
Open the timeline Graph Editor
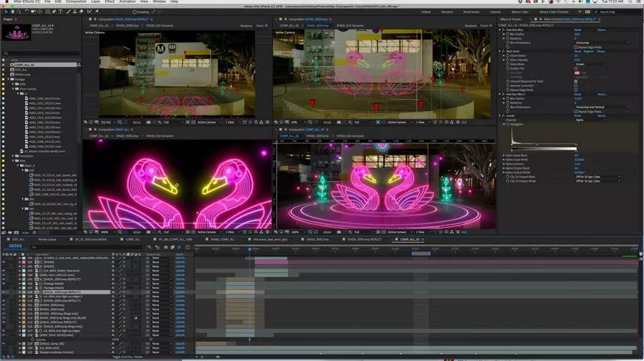[x=188, y=247]
